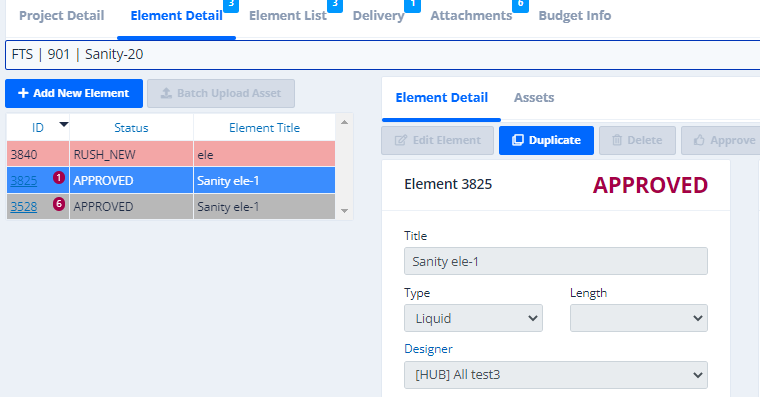Click the Element 3825 heading
760x397 pixels.
coord(448,184)
